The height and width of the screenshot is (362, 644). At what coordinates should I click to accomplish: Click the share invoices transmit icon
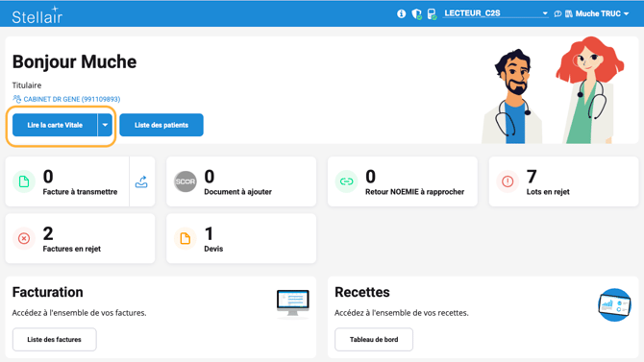click(141, 181)
